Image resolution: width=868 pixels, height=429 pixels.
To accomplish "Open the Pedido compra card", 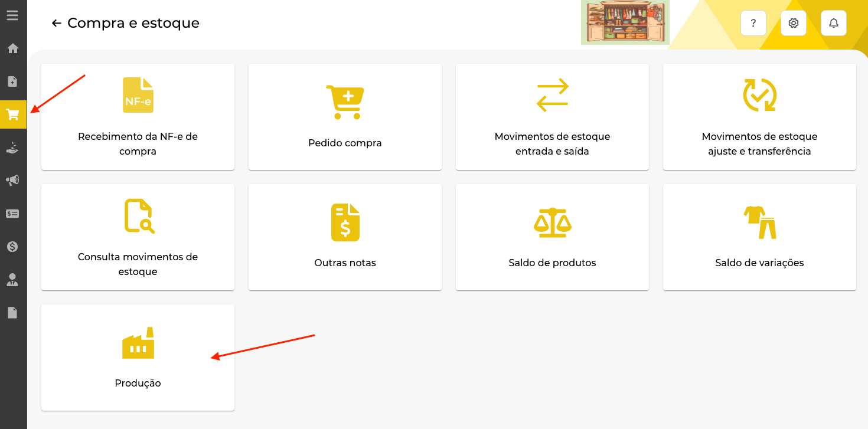I will click(345, 117).
